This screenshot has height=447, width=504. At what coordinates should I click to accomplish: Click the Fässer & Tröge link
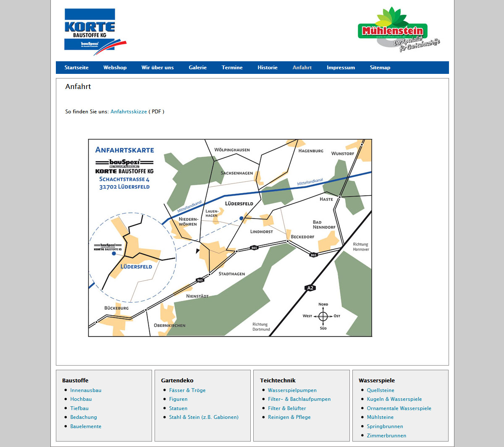(x=187, y=390)
